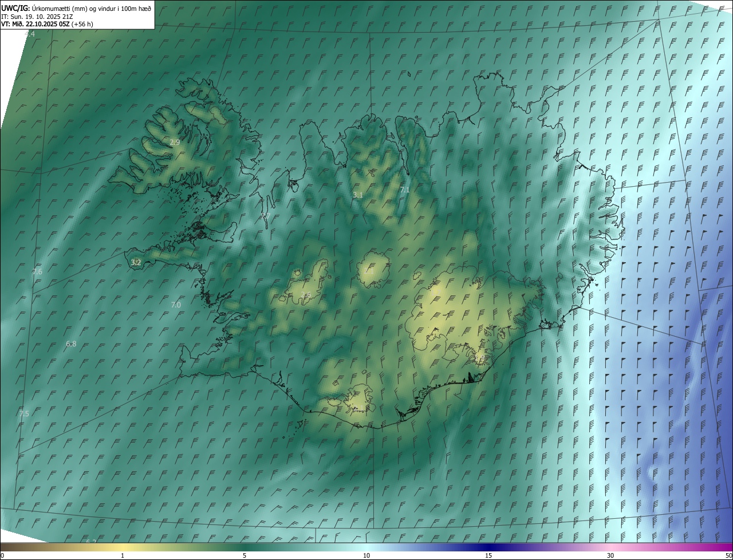Screen dimensions: 733x560
Task: Click the colorbar tick label 0
Action: click(2, 555)
